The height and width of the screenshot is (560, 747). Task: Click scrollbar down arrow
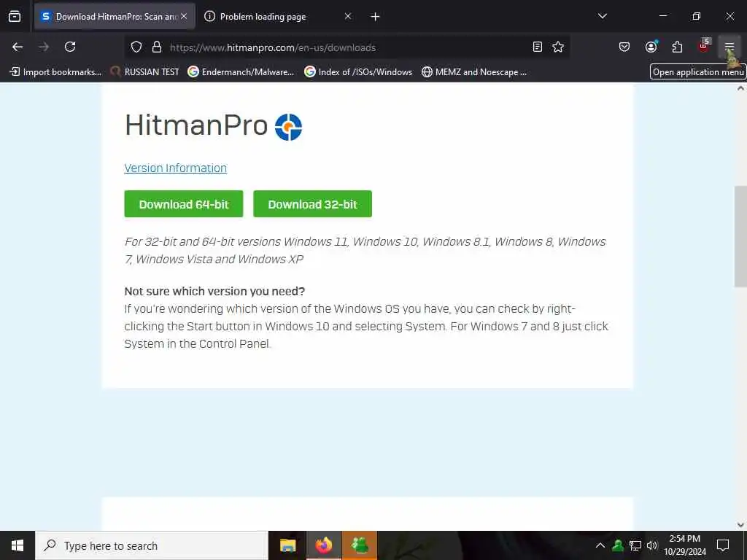coord(740,525)
